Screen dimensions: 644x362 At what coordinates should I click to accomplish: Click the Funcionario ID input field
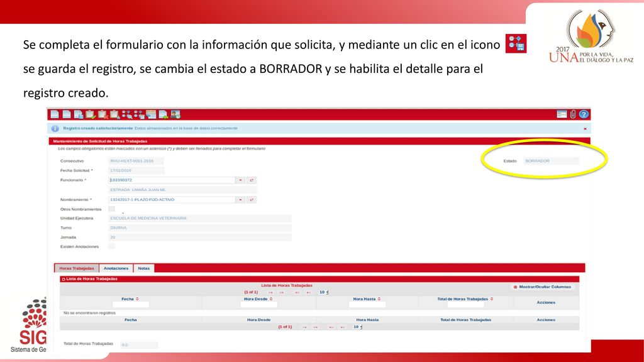(172, 180)
